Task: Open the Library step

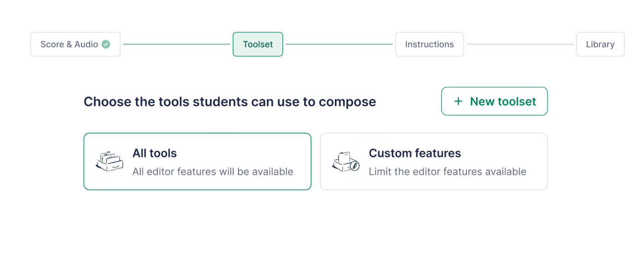Action: click(x=600, y=44)
